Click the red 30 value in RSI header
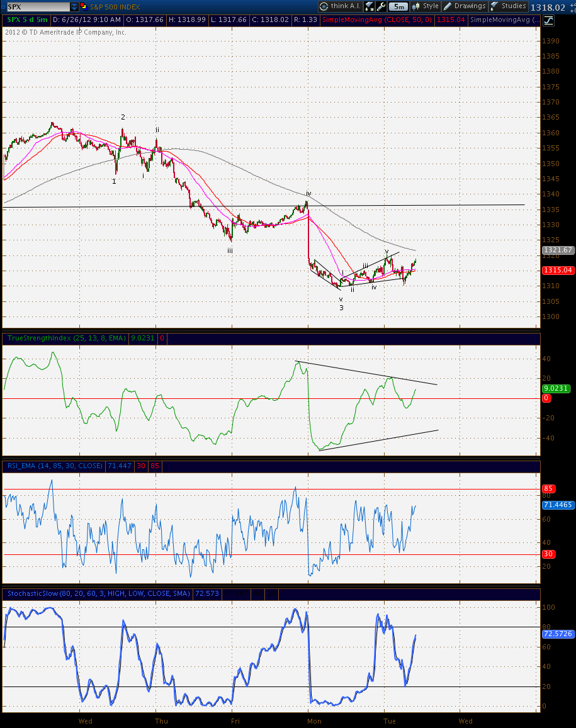 point(141,466)
